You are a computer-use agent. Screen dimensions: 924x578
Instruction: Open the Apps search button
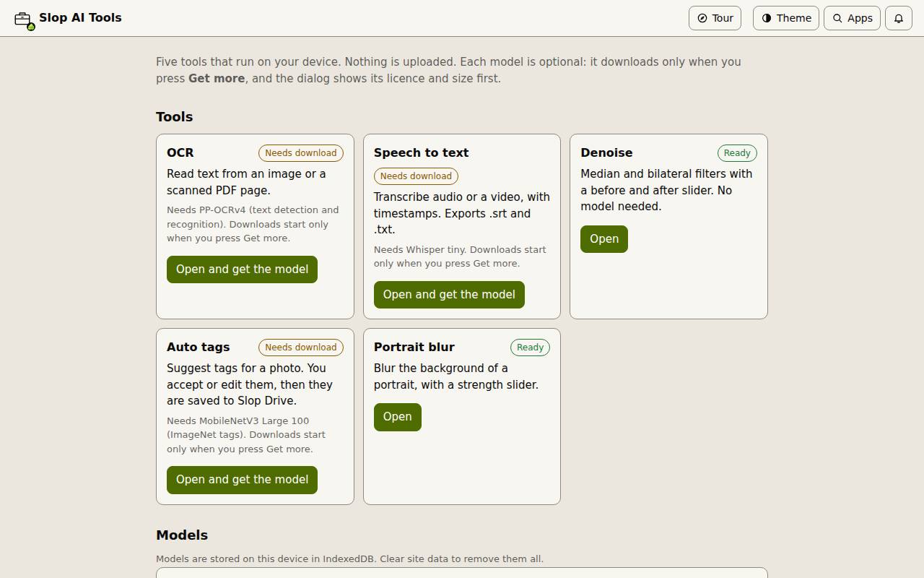[x=852, y=18]
